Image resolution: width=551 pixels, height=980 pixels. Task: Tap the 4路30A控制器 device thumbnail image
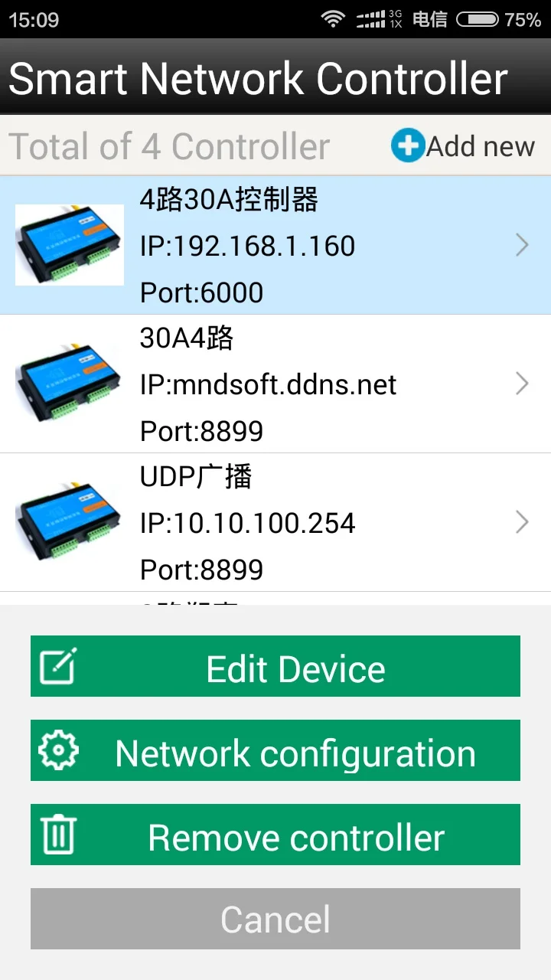(70, 245)
